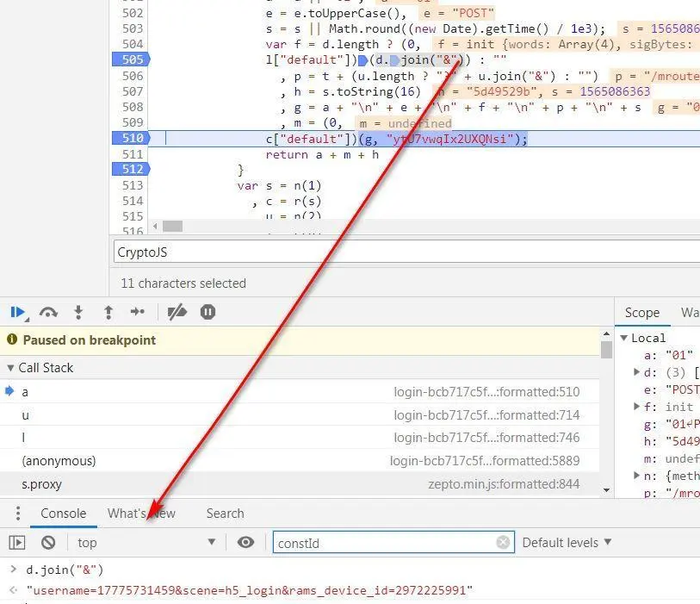Switch to the Search drawer tab
This screenshot has width=700, height=604.
point(225,514)
